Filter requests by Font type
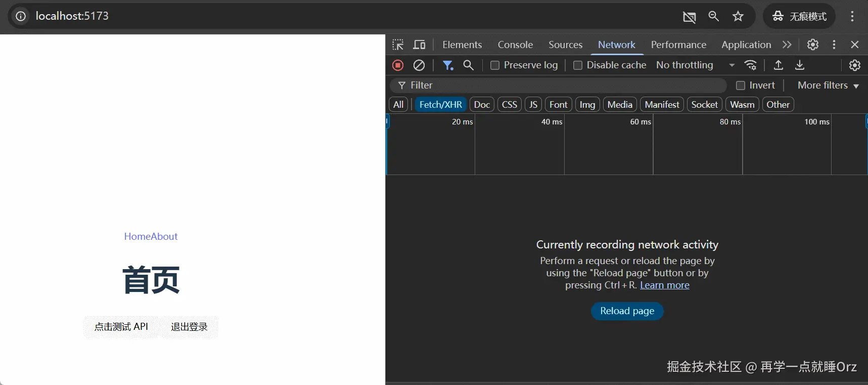The width and height of the screenshot is (868, 385). pos(559,105)
